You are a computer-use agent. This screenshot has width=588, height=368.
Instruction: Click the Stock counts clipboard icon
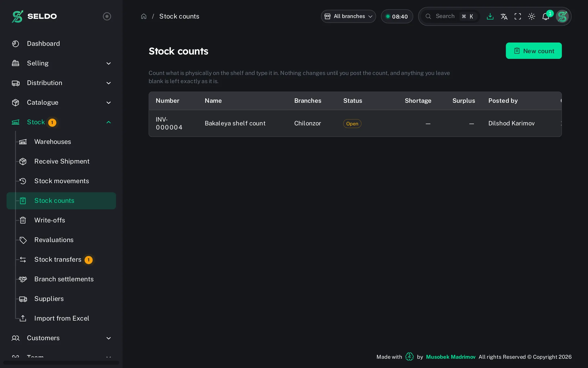tap(23, 201)
